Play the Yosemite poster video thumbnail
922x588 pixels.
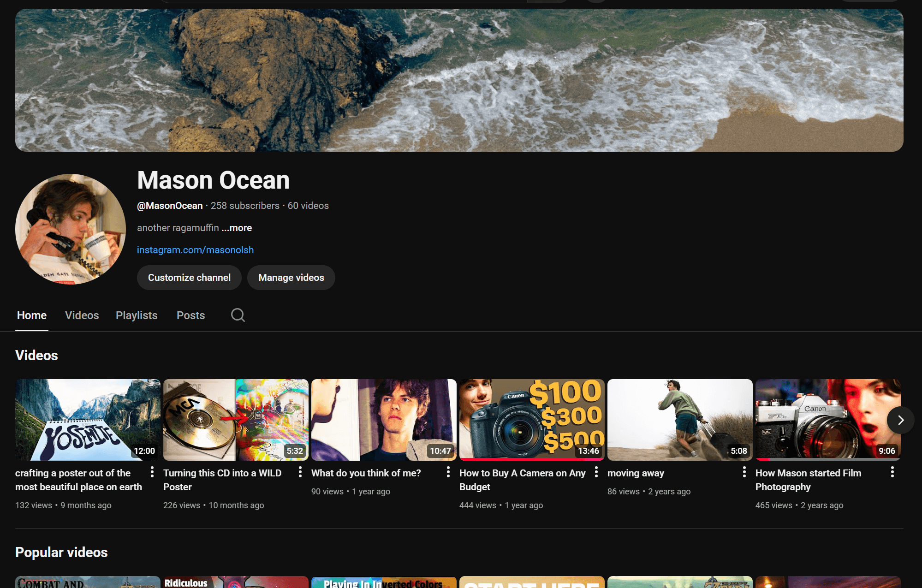pos(88,420)
